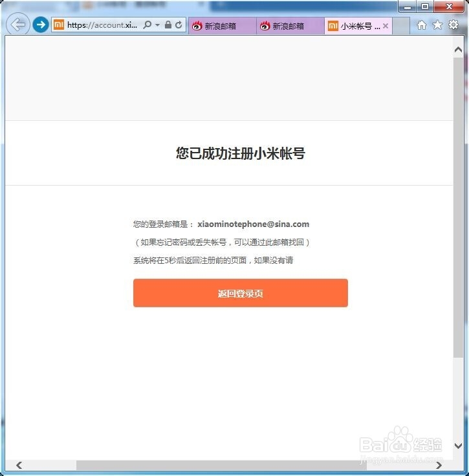Open the address bar dropdown arrow
The width and height of the screenshot is (469, 476).
click(158, 25)
